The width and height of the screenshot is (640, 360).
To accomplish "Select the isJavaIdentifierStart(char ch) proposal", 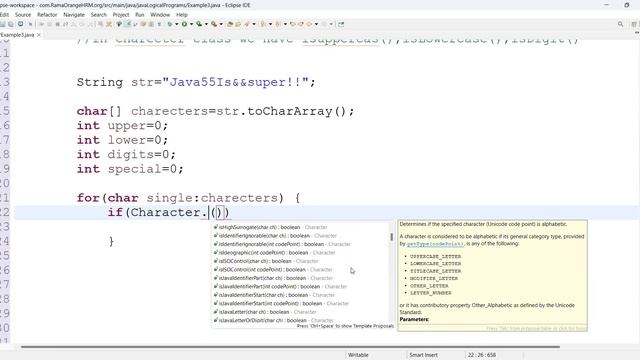I will coord(301,295).
